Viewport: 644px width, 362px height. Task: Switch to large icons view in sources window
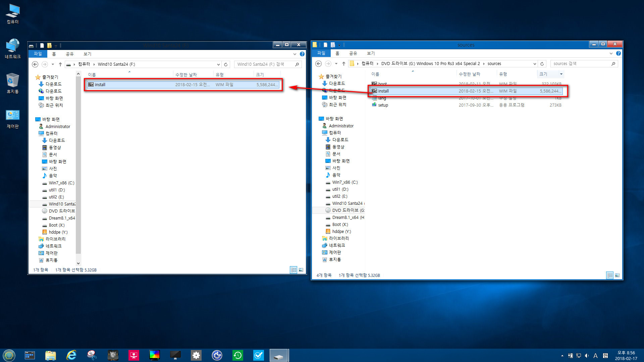coord(617,275)
